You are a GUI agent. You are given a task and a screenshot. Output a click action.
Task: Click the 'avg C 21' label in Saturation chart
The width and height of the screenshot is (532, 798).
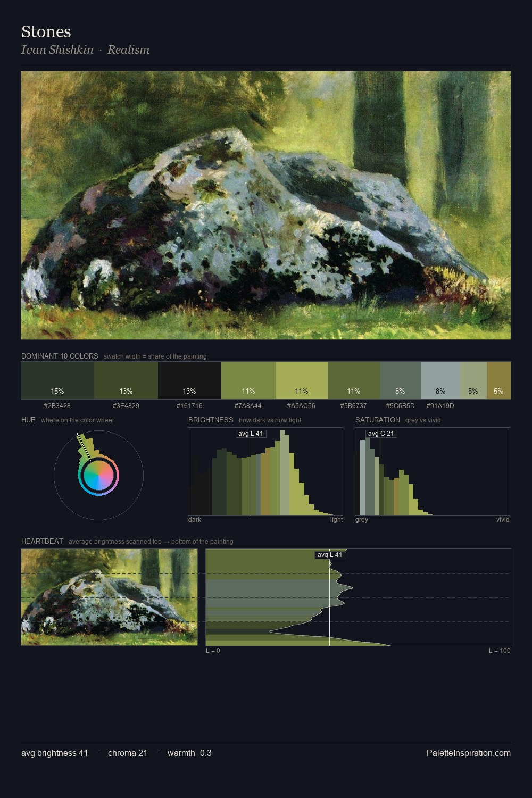[381, 434]
